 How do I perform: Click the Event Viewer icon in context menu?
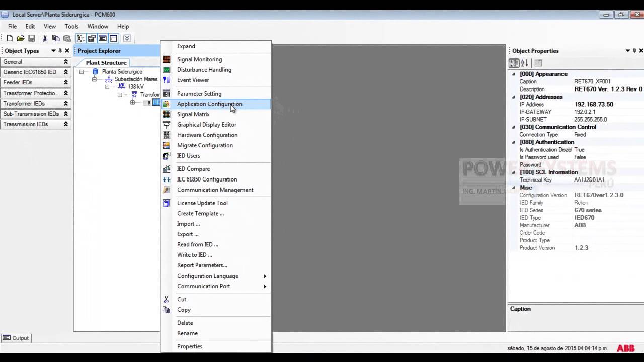click(x=167, y=80)
